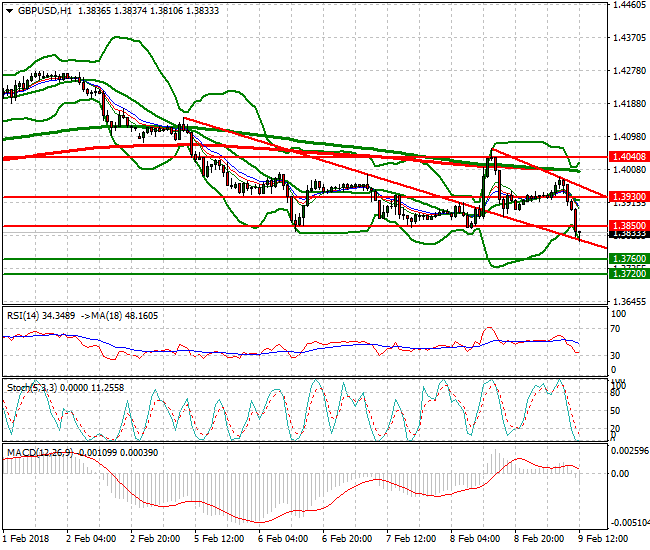Viewport: 650px width, 550px height.
Task: Select the red 1.40408 price level tag
Action: [x=627, y=157]
